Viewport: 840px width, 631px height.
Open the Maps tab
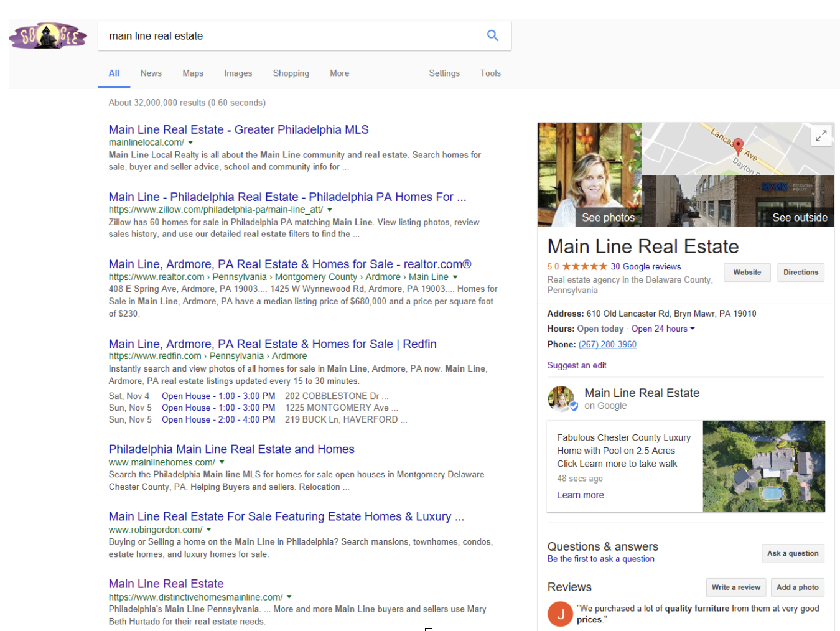(193, 73)
